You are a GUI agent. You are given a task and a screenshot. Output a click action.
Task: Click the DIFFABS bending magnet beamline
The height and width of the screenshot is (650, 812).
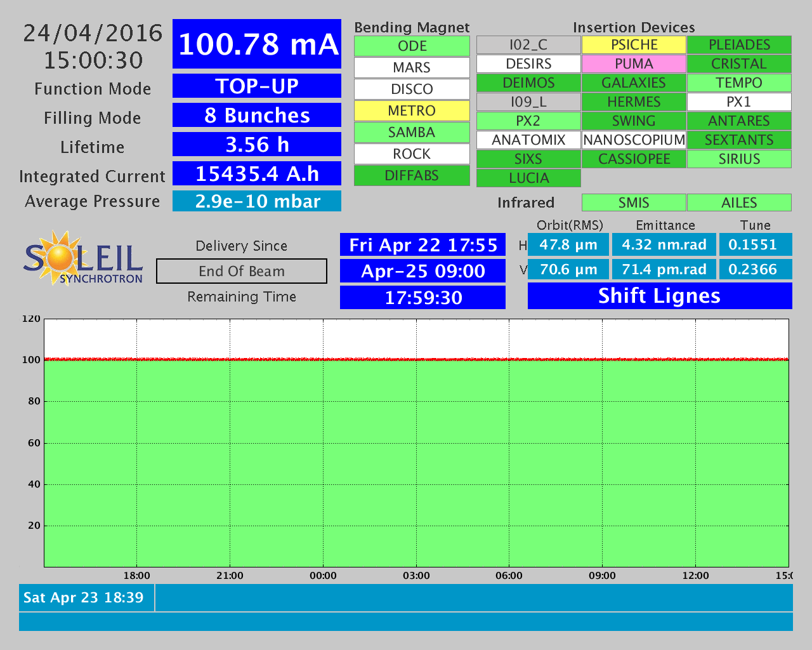(412, 176)
